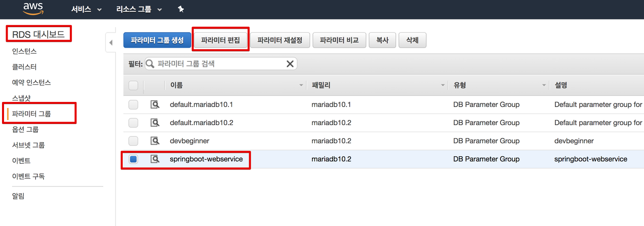Open 예약 인스턴스 in the sidebar
The width and height of the screenshot is (644, 226).
[x=31, y=82]
